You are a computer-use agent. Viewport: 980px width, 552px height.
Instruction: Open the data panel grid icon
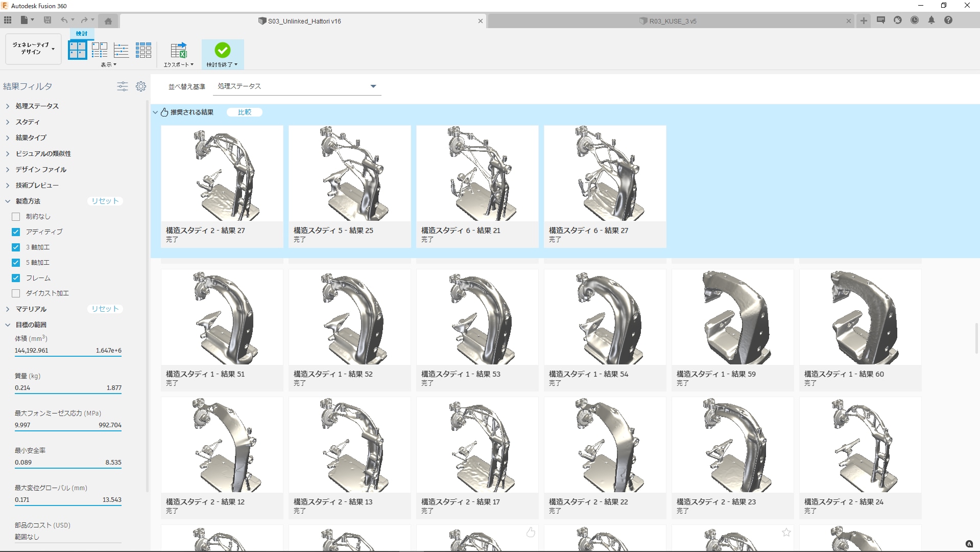pyautogui.click(x=8, y=20)
